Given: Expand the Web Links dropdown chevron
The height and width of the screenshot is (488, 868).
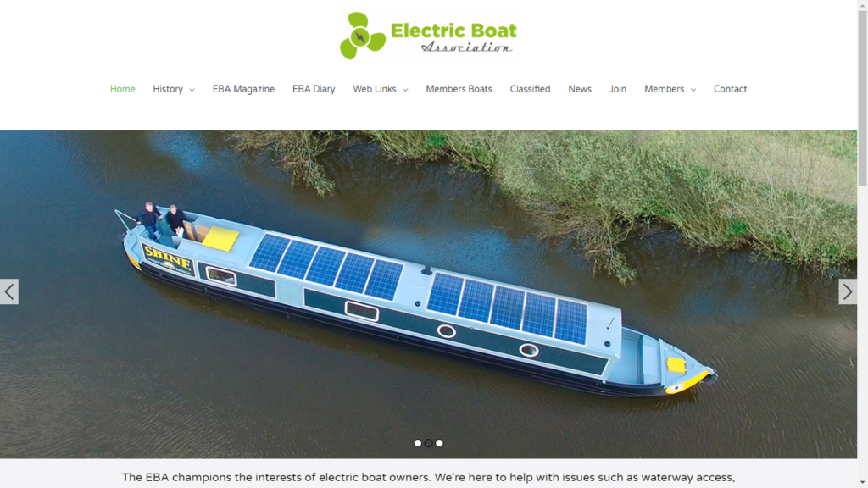Looking at the screenshot, I should pos(405,90).
